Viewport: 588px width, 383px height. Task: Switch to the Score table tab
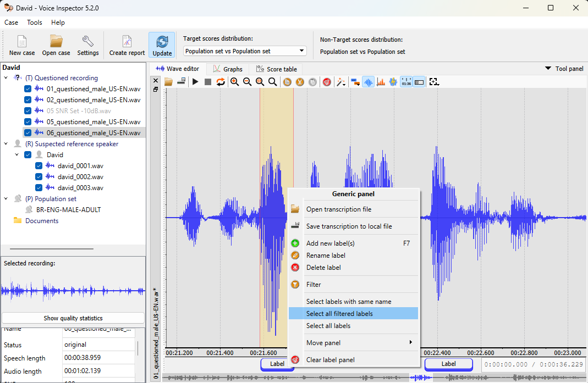click(x=276, y=69)
